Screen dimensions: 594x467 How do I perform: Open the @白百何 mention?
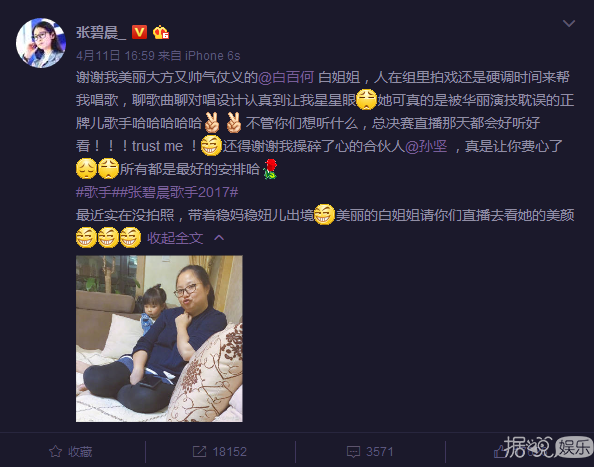286,77
